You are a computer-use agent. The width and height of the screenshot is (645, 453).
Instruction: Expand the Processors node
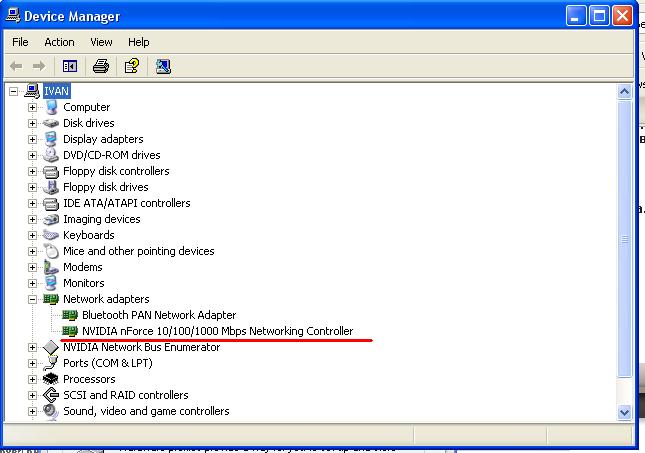(x=32, y=379)
